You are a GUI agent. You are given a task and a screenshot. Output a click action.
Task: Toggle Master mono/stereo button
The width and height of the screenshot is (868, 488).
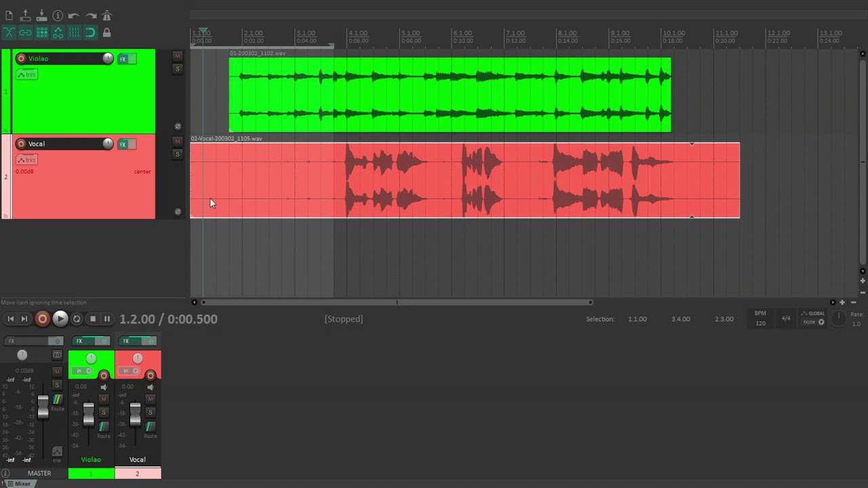[x=57, y=355]
